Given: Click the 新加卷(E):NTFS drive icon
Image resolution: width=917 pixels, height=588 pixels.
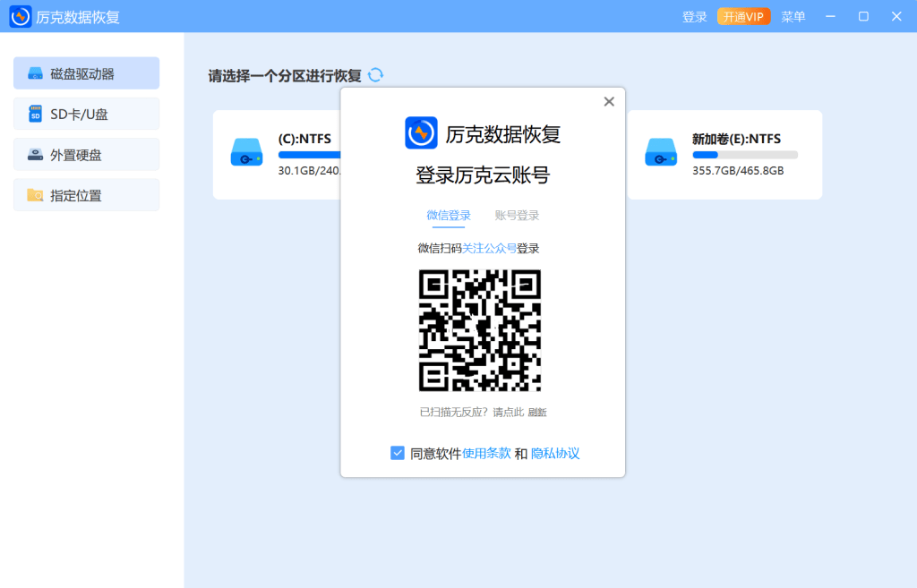Looking at the screenshot, I should point(661,152).
